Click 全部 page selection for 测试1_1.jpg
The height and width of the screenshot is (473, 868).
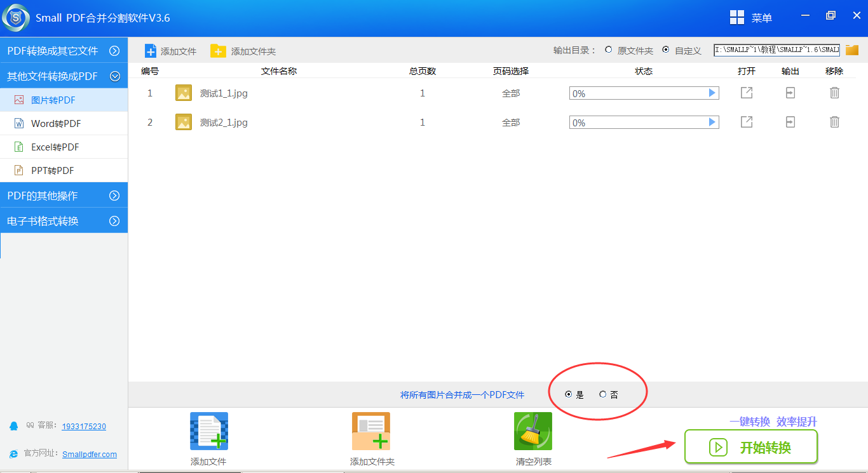[x=511, y=93]
